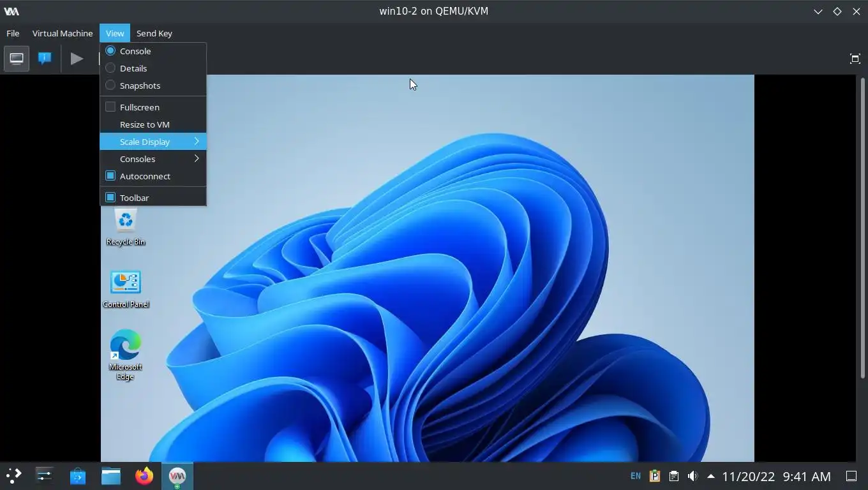Show the graphical console toolbar icon
Viewport: 868px width, 490px height.
[x=17, y=59]
